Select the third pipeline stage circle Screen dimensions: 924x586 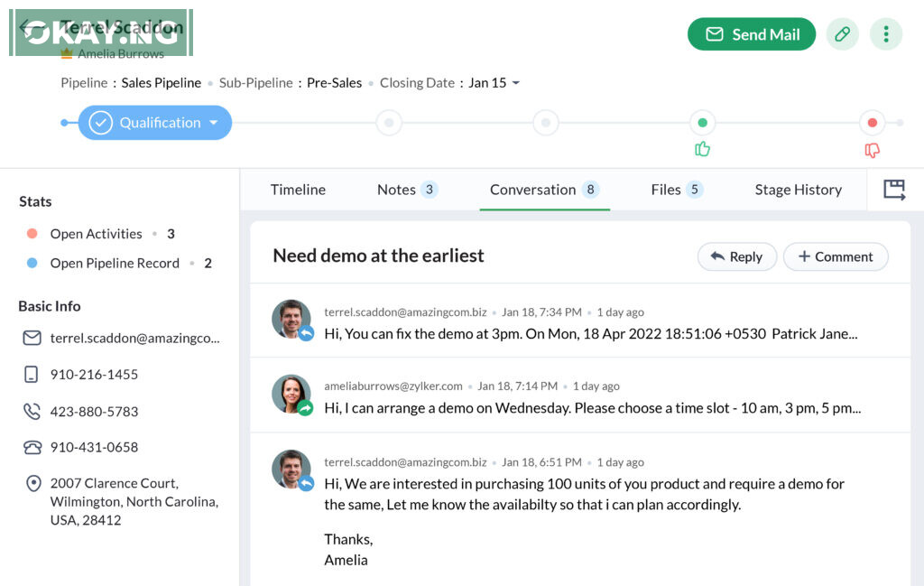[545, 123]
